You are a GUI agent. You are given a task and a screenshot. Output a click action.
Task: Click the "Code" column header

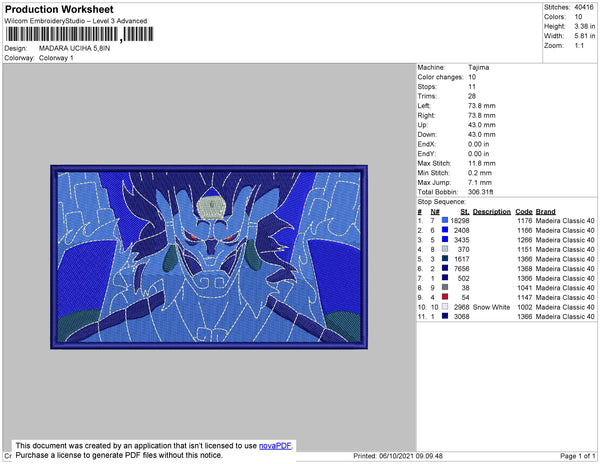pos(524,212)
